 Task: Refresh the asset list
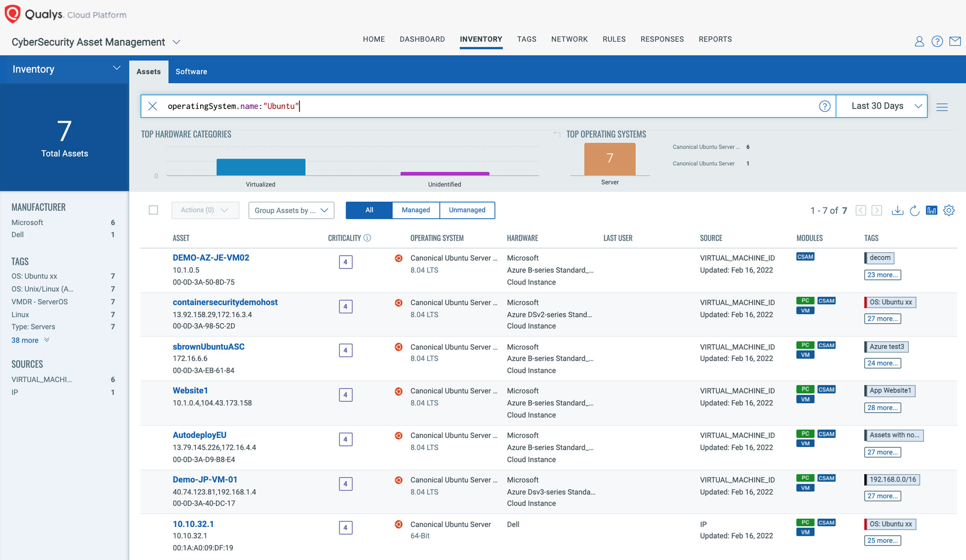click(x=914, y=210)
